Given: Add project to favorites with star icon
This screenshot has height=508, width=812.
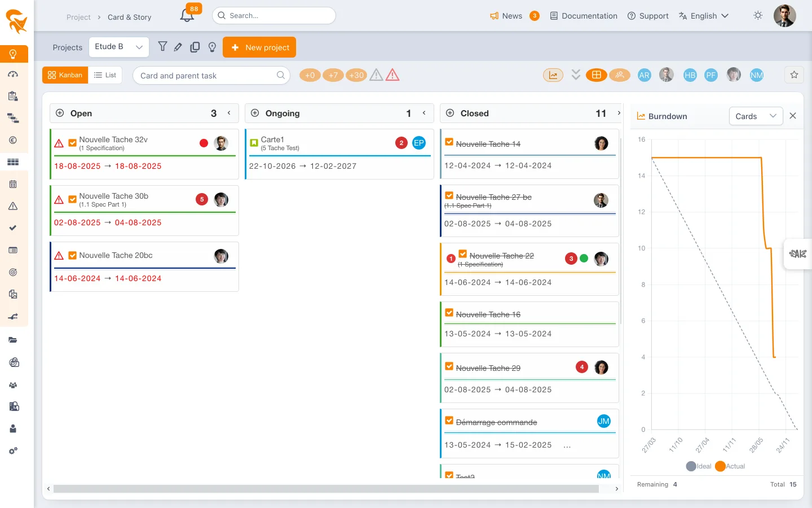Looking at the screenshot, I should point(794,75).
